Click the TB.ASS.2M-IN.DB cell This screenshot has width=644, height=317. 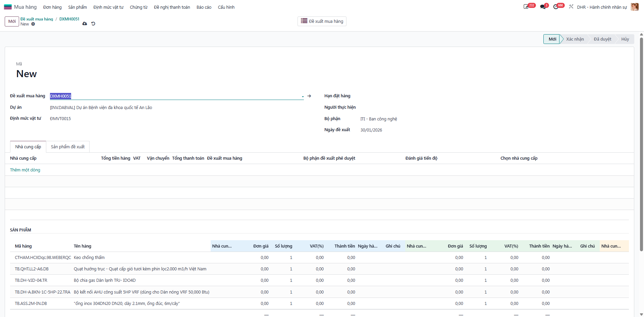(x=31, y=304)
